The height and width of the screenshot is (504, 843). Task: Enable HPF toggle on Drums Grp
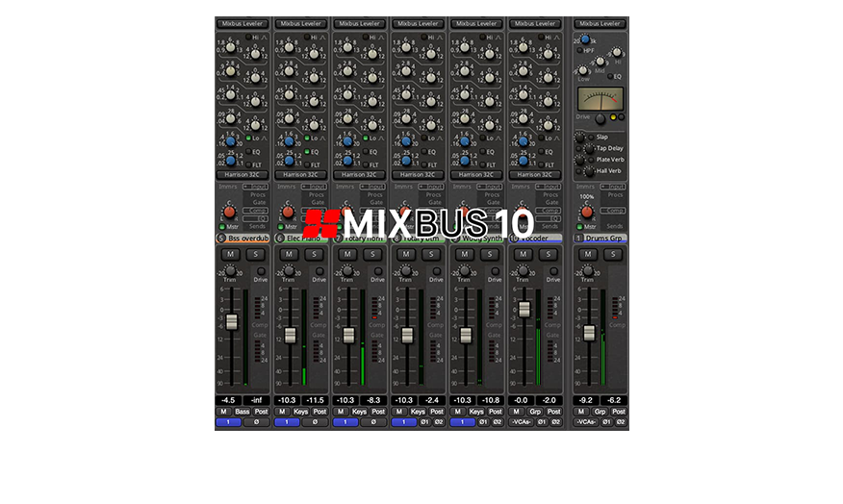pyautogui.click(x=579, y=51)
